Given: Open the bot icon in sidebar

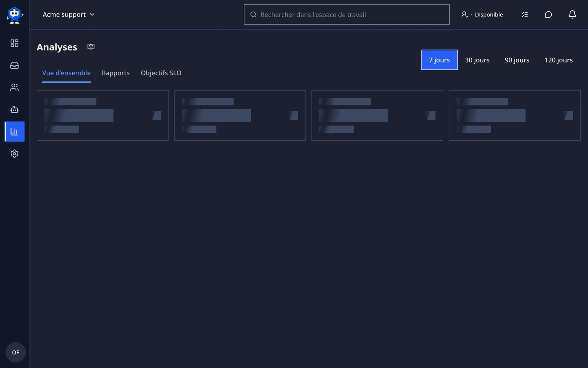Looking at the screenshot, I should (15, 110).
